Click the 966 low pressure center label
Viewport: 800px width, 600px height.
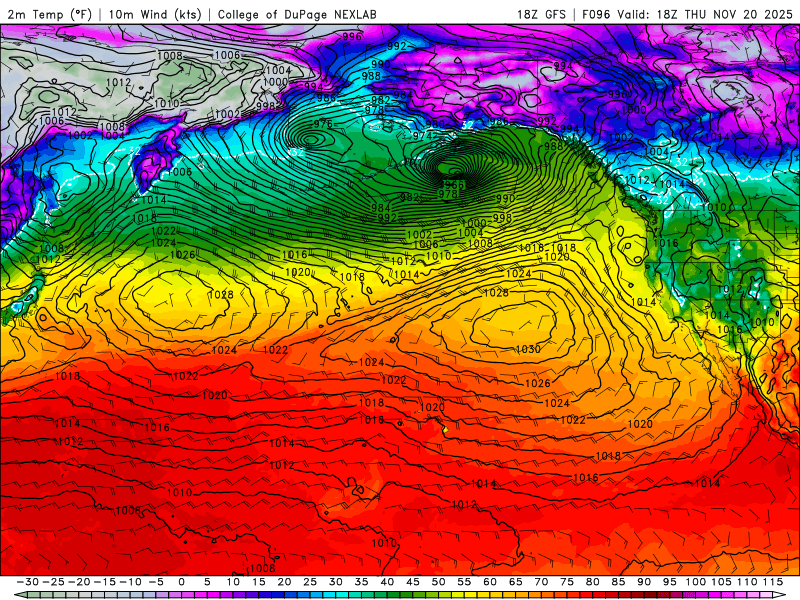[453, 185]
